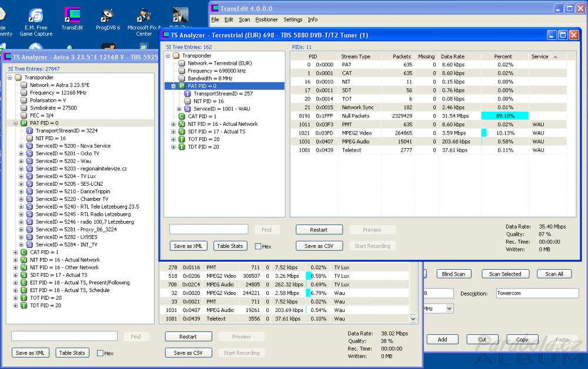The height and width of the screenshot is (369, 588).
Task: Click the Copy button in TransEdit
Action: pyautogui.click(x=522, y=340)
